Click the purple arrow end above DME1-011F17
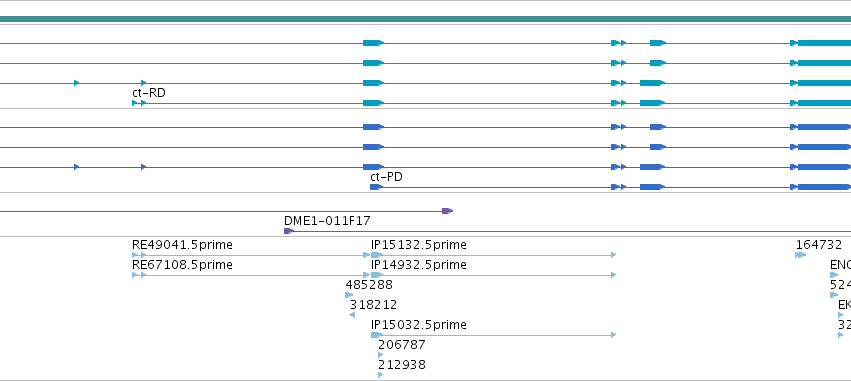The image size is (851, 381). 447,211
